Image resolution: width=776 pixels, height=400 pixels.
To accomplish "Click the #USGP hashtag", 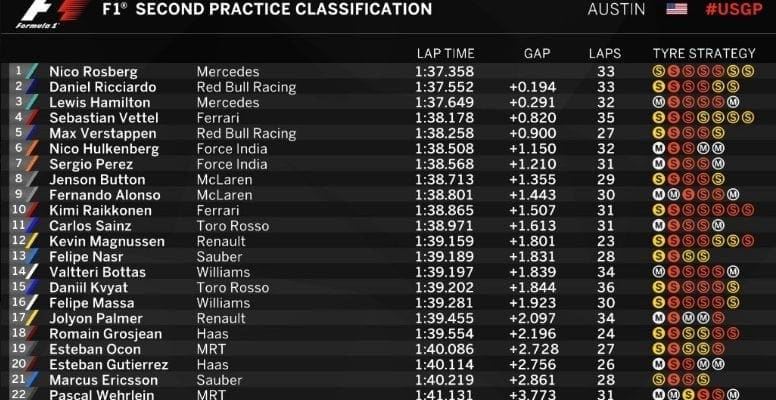I will pyautogui.click(x=733, y=9).
